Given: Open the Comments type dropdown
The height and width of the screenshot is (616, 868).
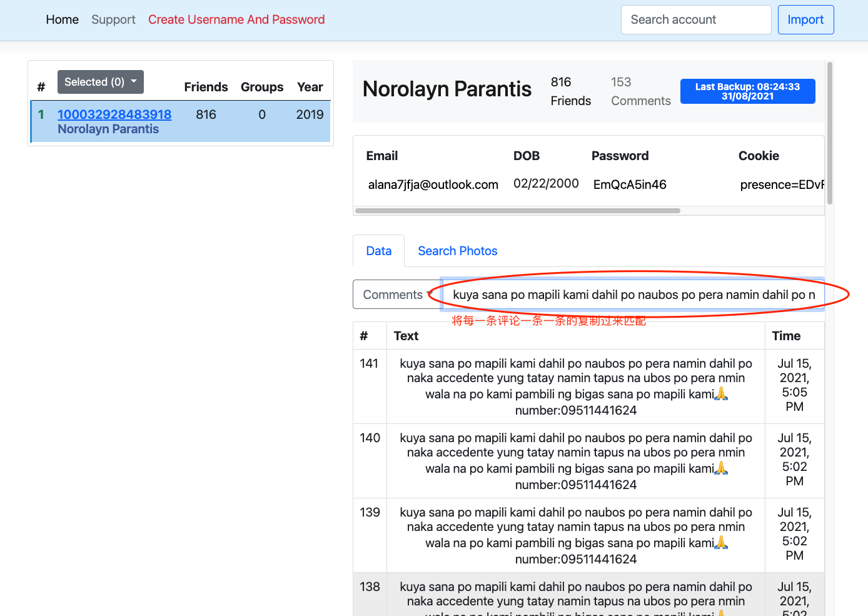Looking at the screenshot, I should (398, 295).
